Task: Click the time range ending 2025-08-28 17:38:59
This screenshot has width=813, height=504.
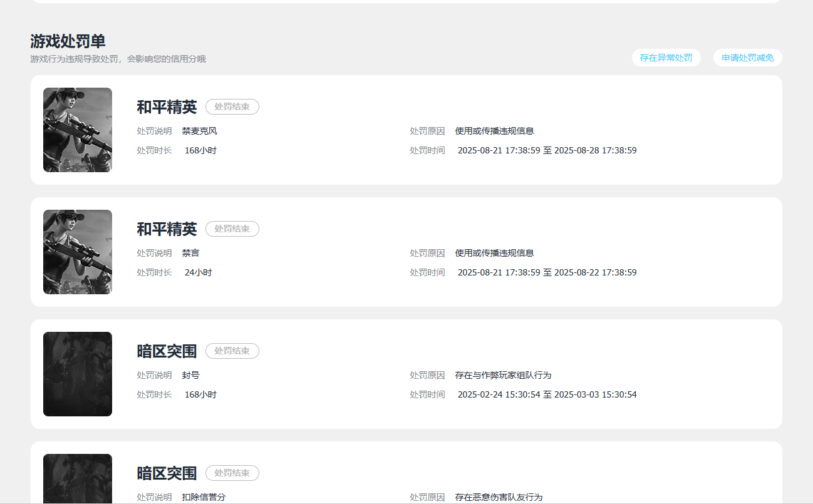Action: click(x=547, y=150)
